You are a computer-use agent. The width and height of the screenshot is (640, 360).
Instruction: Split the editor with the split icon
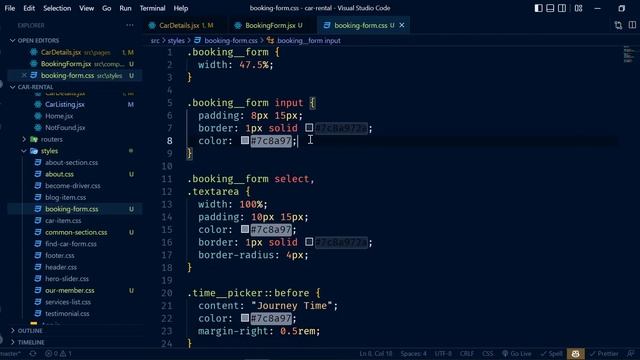[632, 25]
